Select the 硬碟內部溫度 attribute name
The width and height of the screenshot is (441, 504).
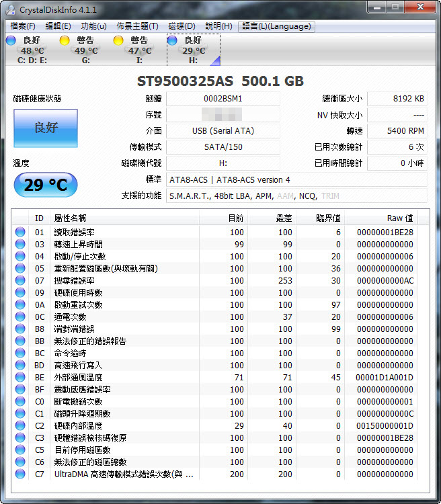tap(78, 426)
